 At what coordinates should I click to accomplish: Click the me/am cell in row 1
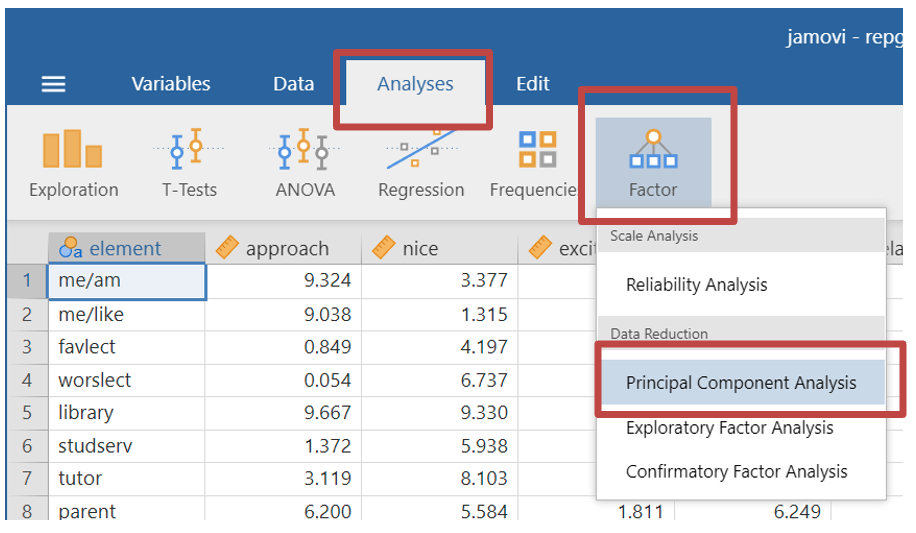126,281
